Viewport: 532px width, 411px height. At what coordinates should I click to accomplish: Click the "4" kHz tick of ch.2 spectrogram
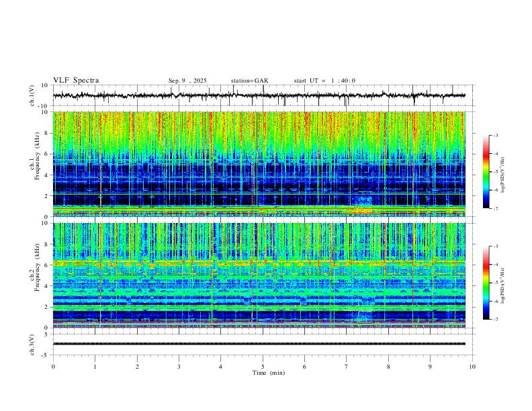pos(47,286)
